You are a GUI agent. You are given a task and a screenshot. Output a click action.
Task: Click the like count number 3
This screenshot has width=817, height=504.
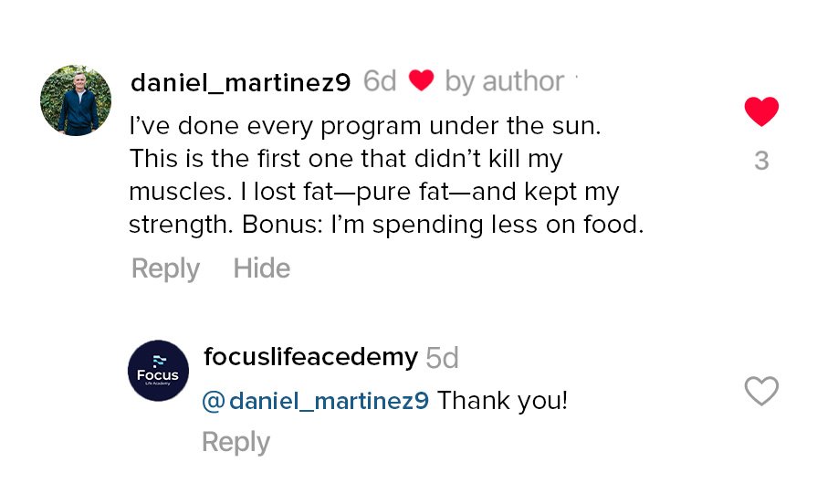click(x=761, y=162)
